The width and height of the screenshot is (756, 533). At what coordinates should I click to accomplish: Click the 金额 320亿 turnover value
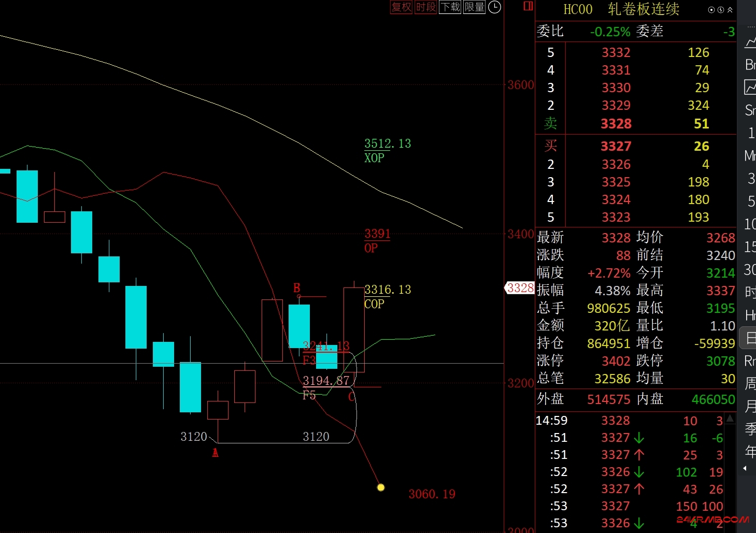[x=612, y=326]
